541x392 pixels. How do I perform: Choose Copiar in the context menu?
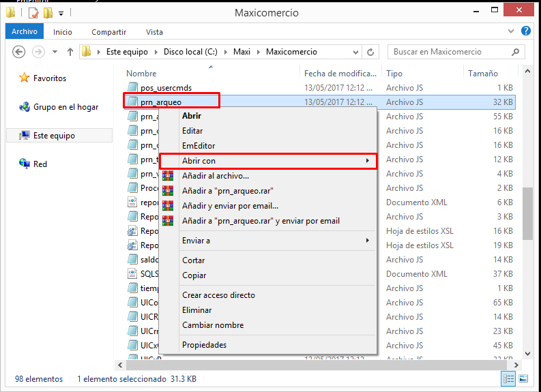click(194, 275)
